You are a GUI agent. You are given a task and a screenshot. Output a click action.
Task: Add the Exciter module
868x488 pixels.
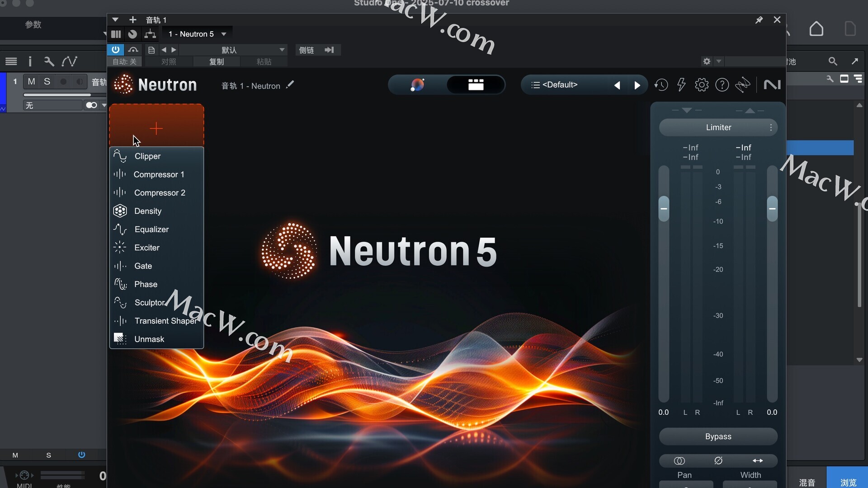pyautogui.click(x=156, y=248)
